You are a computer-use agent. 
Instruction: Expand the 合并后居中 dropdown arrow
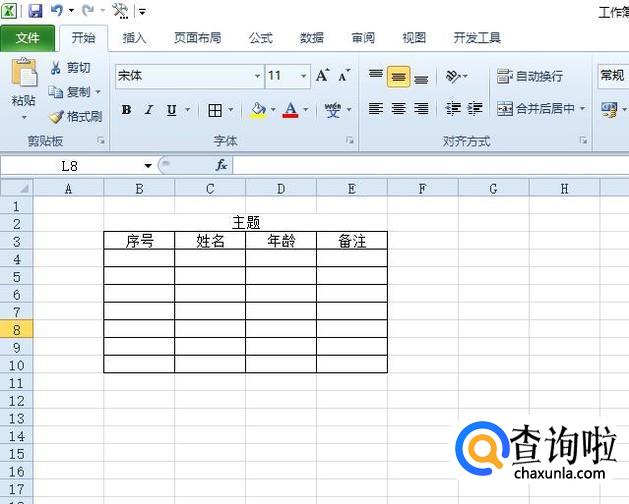582,108
